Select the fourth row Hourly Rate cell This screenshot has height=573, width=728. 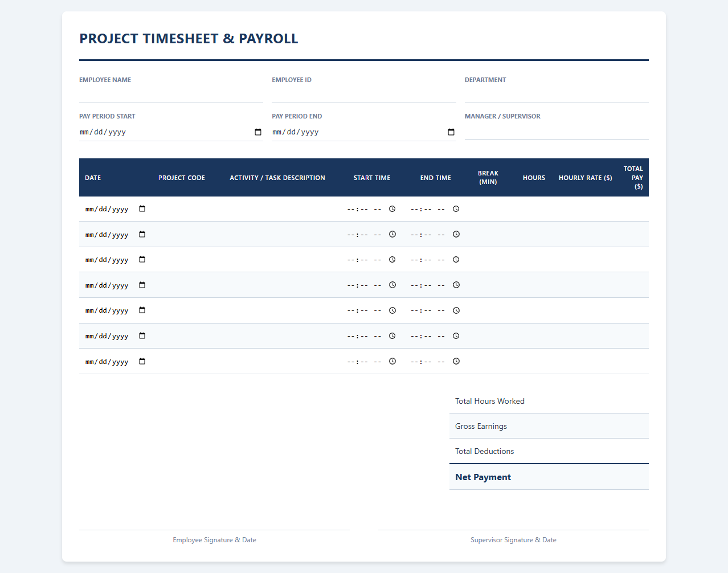click(x=586, y=285)
